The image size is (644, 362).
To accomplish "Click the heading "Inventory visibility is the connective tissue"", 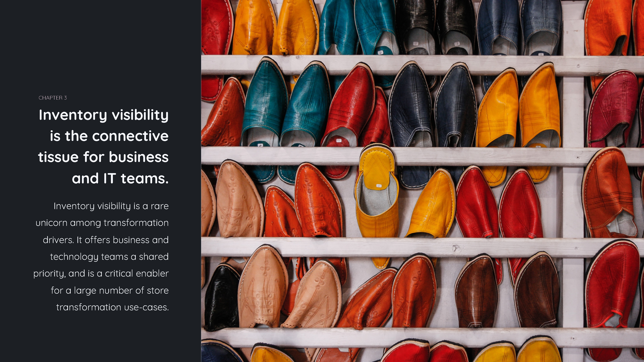I will coord(103,147).
